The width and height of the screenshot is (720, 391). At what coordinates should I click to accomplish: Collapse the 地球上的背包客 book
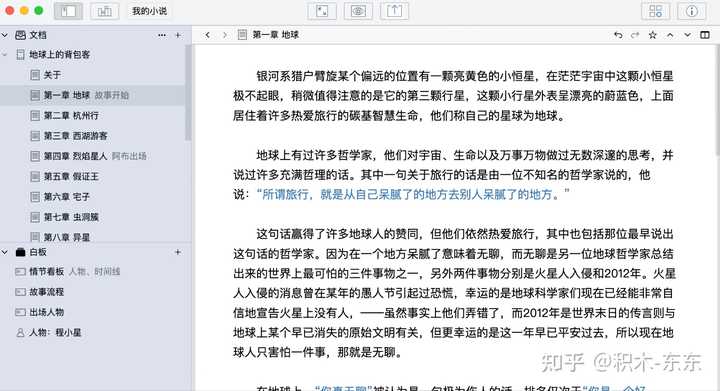5,55
